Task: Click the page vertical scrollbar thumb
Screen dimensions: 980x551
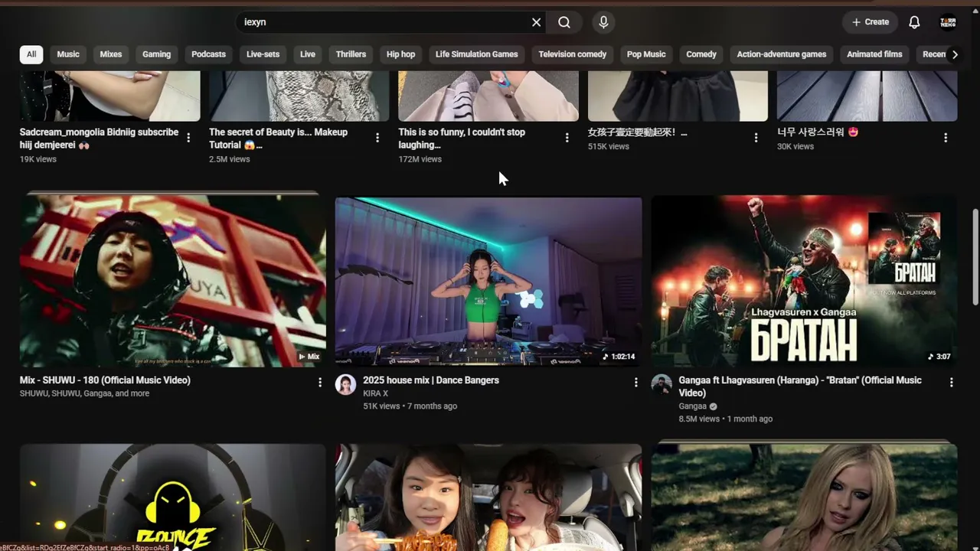Action: [975, 256]
